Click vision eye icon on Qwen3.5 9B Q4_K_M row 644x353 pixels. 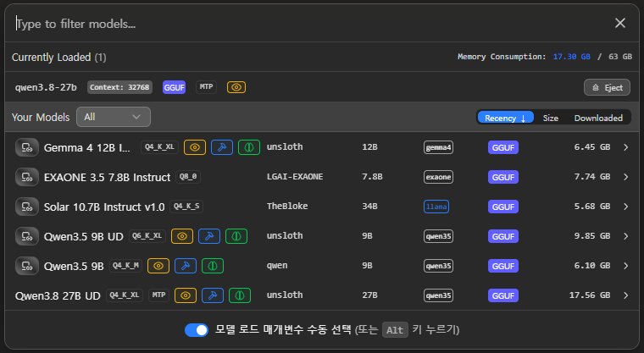158,266
